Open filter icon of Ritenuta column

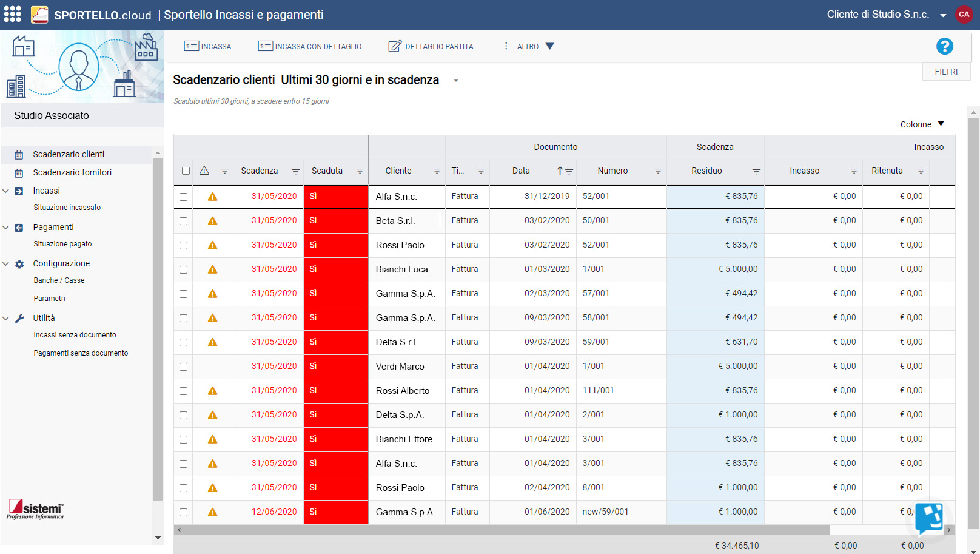921,171
